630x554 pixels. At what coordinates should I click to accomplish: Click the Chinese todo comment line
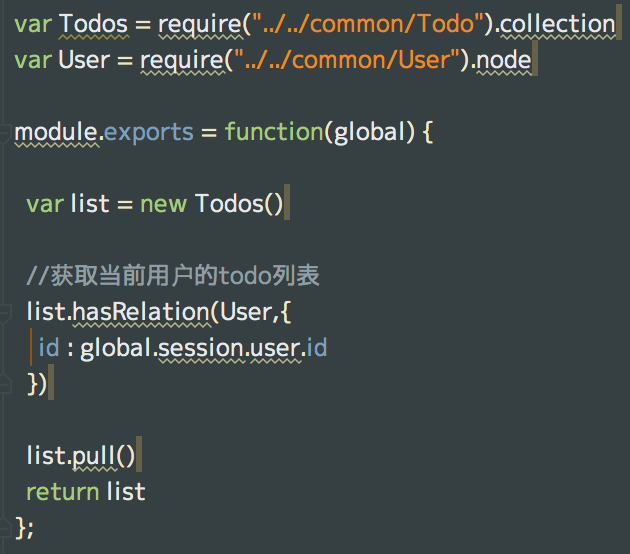click(x=172, y=276)
